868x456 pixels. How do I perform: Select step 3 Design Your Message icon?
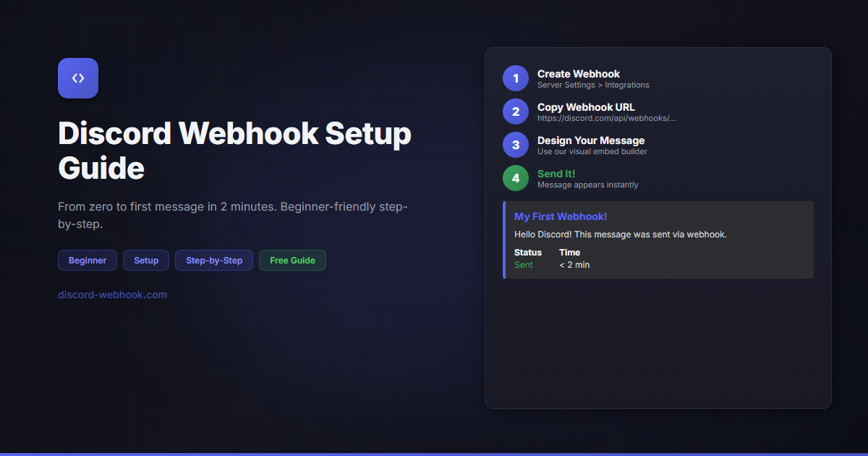tap(515, 145)
